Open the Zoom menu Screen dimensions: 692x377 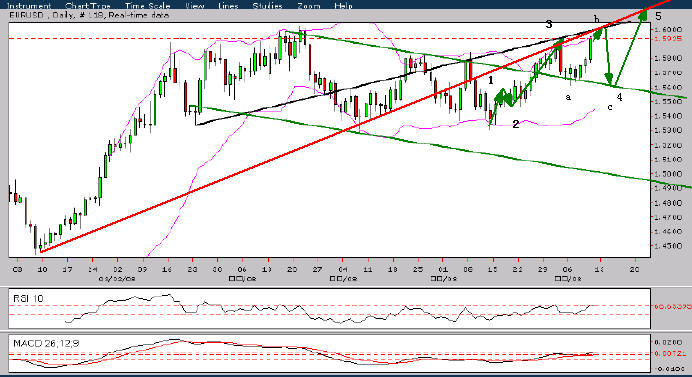coord(308,6)
